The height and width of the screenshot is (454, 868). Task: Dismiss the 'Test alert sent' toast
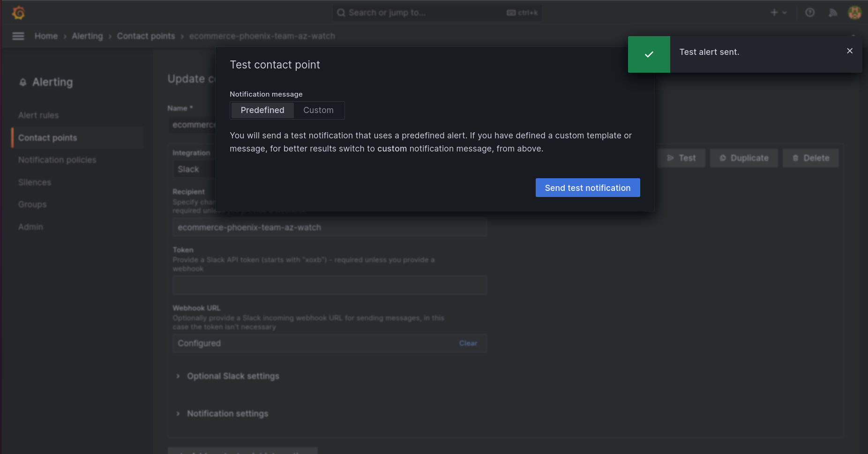pyautogui.click(x=850, y=51)
